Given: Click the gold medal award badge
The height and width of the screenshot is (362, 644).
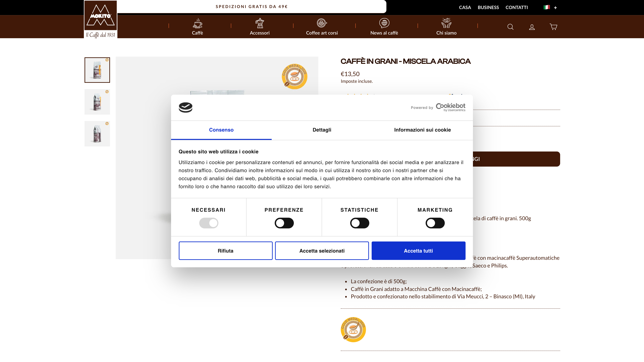Looking at the screenshot, I should pyautogui.click(x=353, y=329).
